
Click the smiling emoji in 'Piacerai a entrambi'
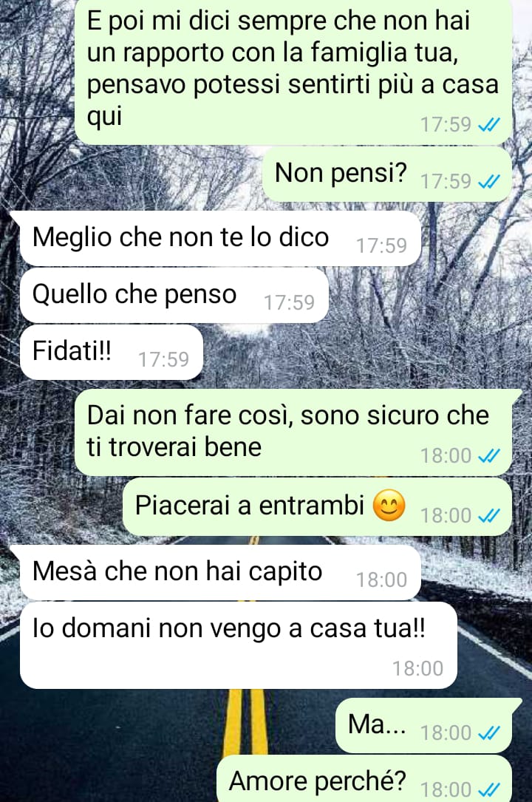(389, 506)
